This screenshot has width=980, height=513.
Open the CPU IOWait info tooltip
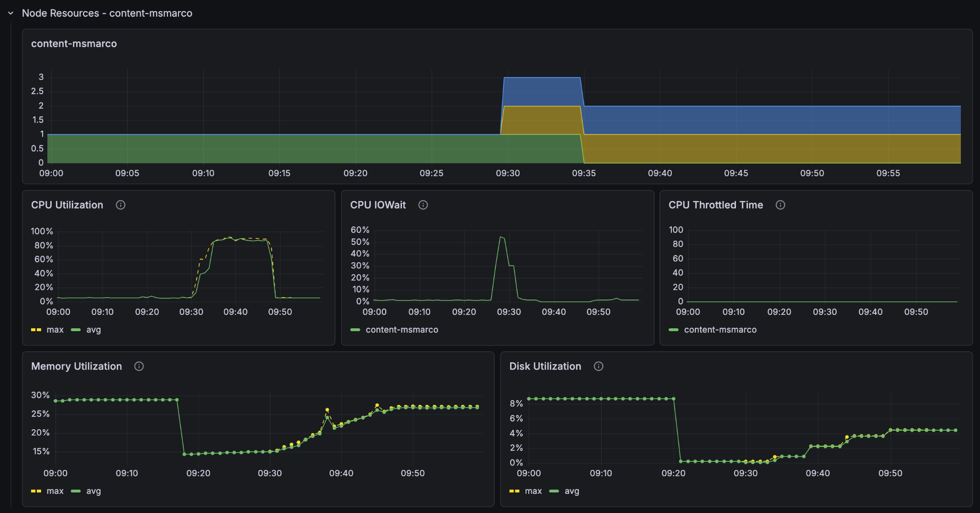pyautogui.click(x=423, y=205)
